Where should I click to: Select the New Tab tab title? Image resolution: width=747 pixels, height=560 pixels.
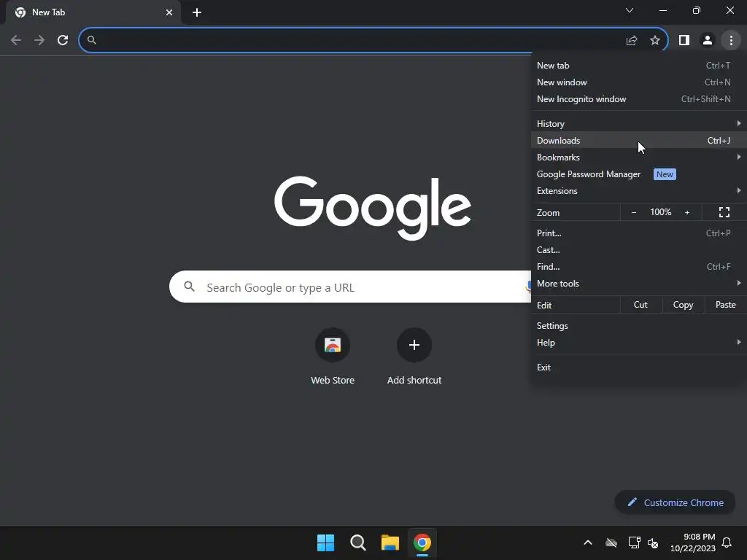49,12
